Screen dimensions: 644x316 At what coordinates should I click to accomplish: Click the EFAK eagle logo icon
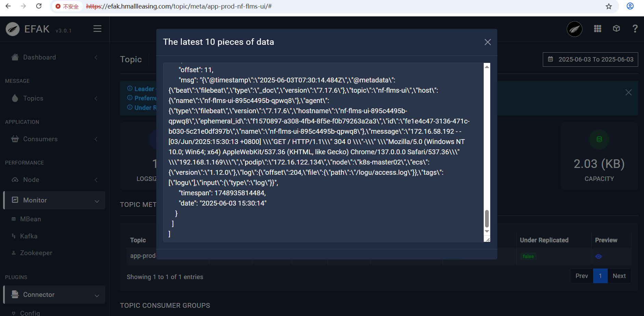click(x=13, y=29)
